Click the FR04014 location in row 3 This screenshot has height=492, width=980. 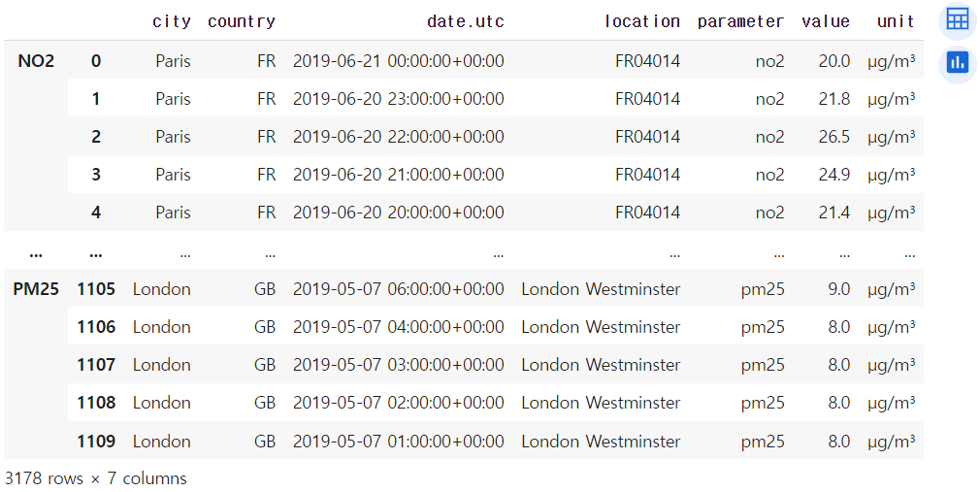[x=647, y=175]
